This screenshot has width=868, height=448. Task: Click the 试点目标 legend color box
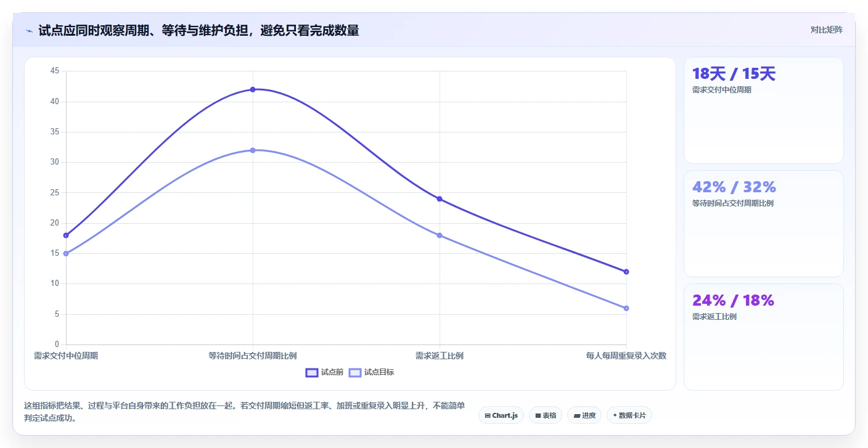tap(355, 372)
